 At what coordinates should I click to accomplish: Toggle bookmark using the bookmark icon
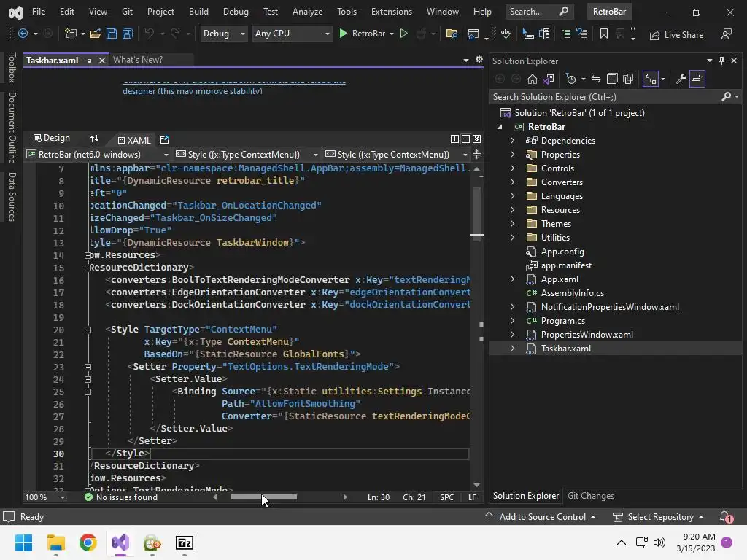(x=603, y=34)
